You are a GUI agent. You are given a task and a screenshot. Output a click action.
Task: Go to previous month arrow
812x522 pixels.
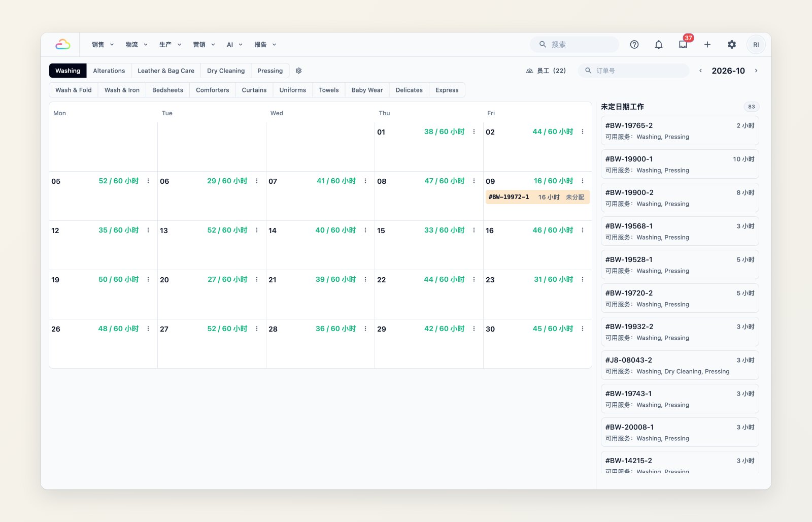pyautogui.click(x=701, y=71)
